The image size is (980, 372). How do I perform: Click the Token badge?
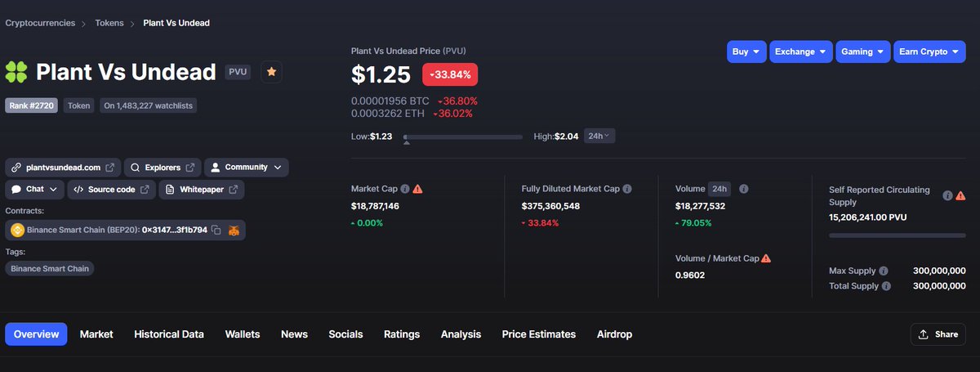[x=79, y=105]
